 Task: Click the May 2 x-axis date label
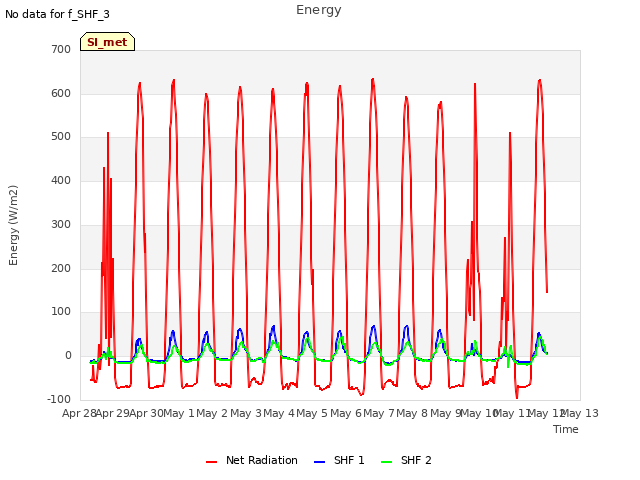(212, 413)
